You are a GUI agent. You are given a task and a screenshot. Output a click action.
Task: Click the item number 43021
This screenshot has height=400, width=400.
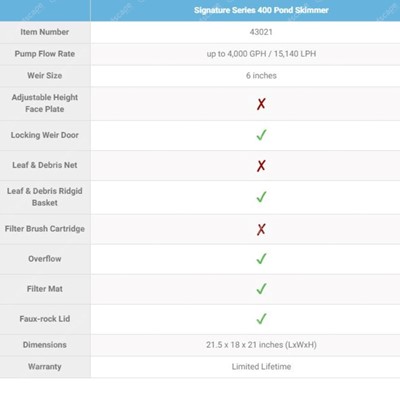click(261, 32)
